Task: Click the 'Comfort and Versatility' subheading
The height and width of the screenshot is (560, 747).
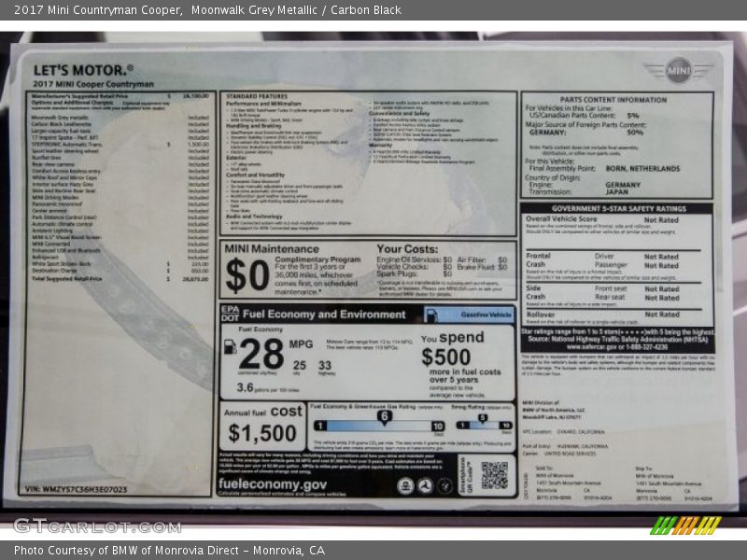Action: click(x=255, y=175)
